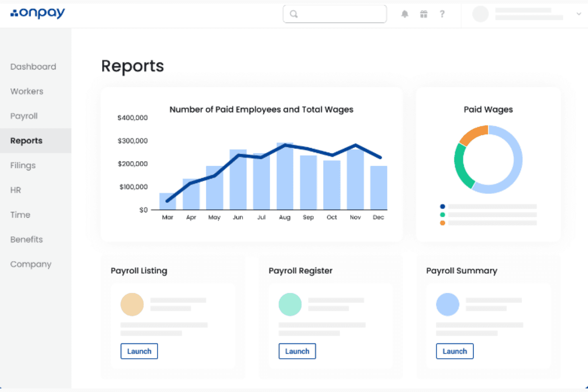588x392 pixels.
Task: Open the Time section
Action: [x=20, y=214]
